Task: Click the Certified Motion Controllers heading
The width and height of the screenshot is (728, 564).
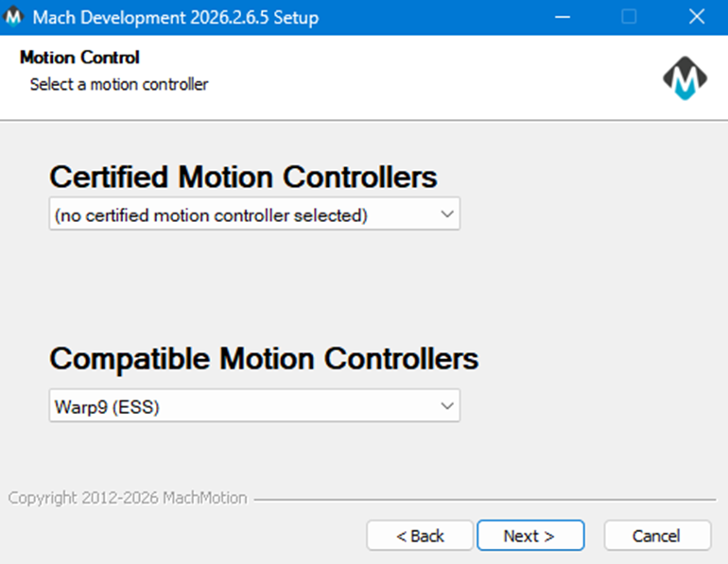Action: point(243,177)
